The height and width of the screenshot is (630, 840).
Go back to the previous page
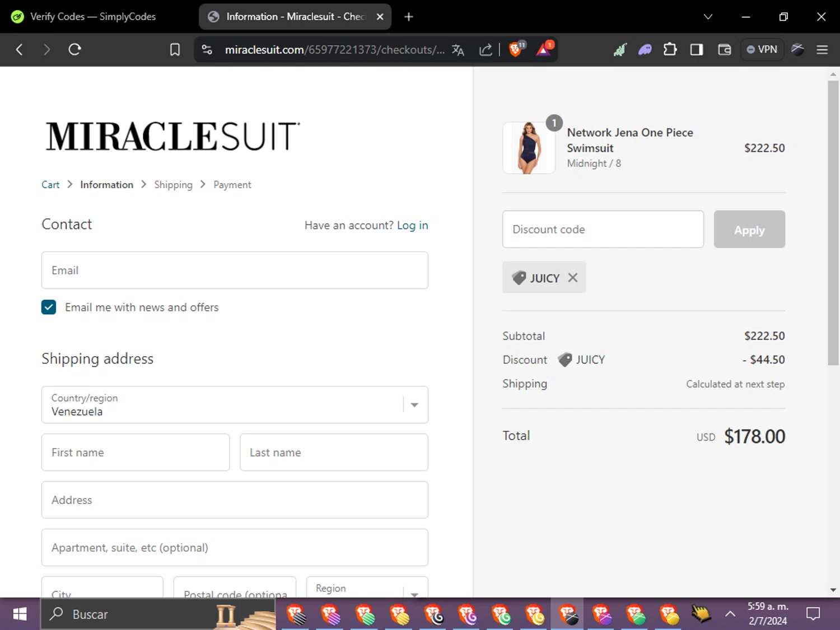[20, 50]
